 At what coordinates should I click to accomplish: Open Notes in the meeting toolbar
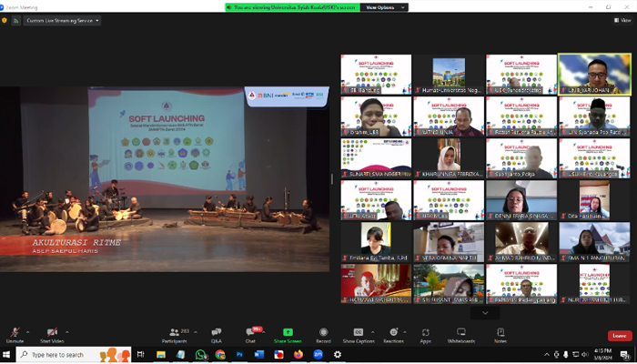coord(500,333)
